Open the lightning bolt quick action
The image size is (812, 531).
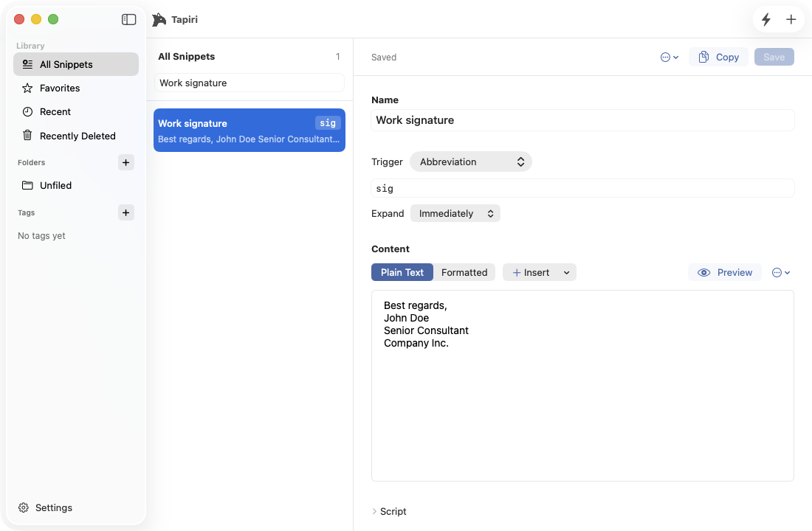point(766,20)
